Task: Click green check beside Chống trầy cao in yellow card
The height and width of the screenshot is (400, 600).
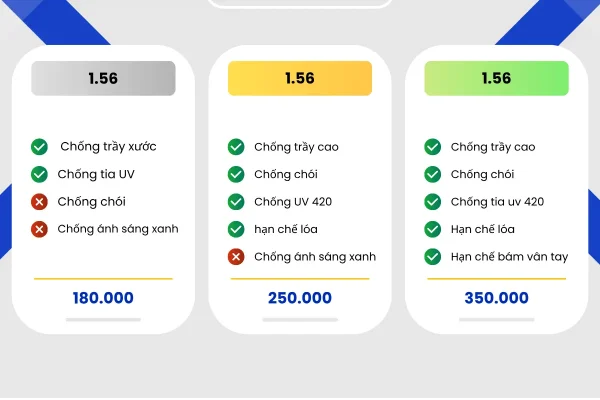Action: coord(236,147)
